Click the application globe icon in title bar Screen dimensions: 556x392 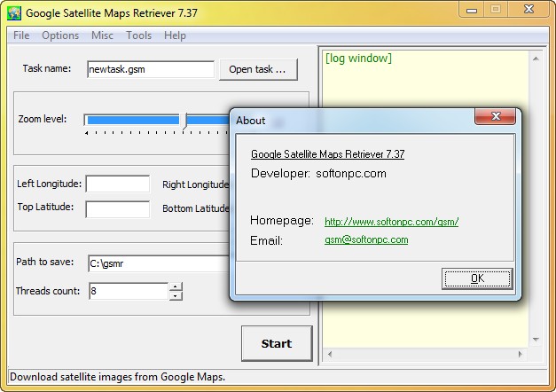coord(14,13)
